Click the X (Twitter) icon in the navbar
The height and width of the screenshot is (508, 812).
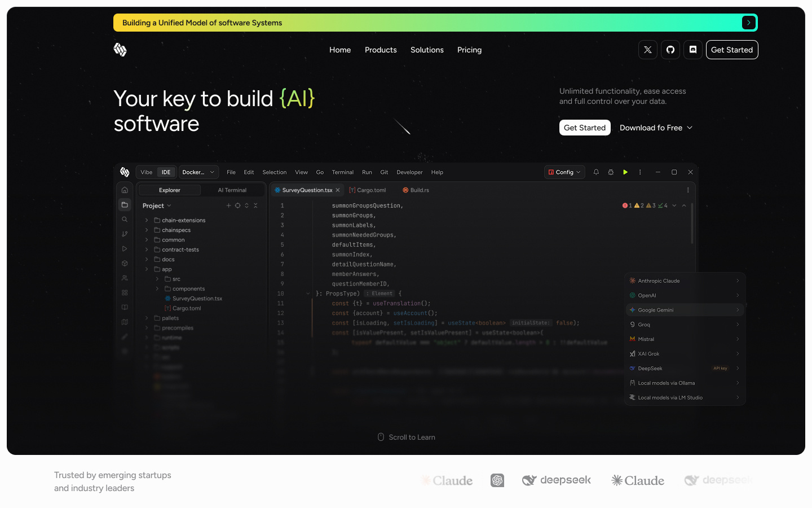coord(647,50)
